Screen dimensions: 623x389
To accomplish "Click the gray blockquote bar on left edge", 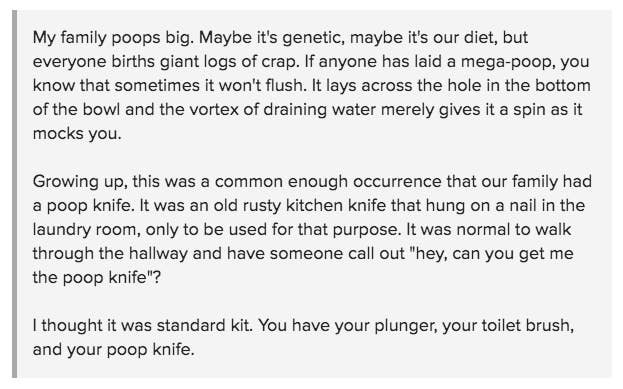I will pos(14,194).
